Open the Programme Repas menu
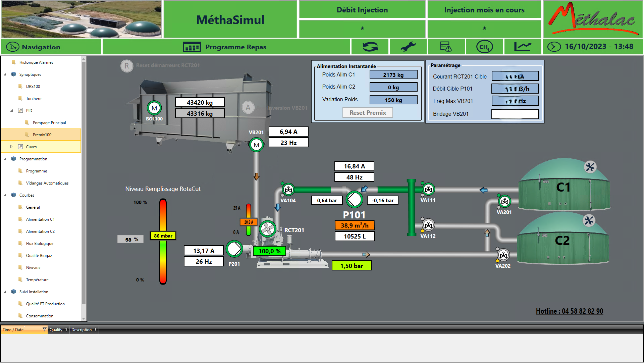The image size is (644, 363). 226,47
